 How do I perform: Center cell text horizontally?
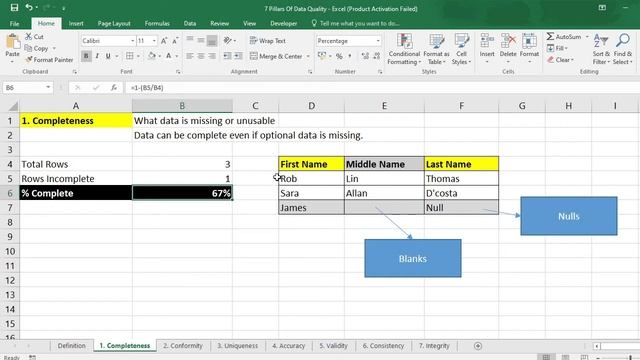pyautogui.click(x=201, y=56)
